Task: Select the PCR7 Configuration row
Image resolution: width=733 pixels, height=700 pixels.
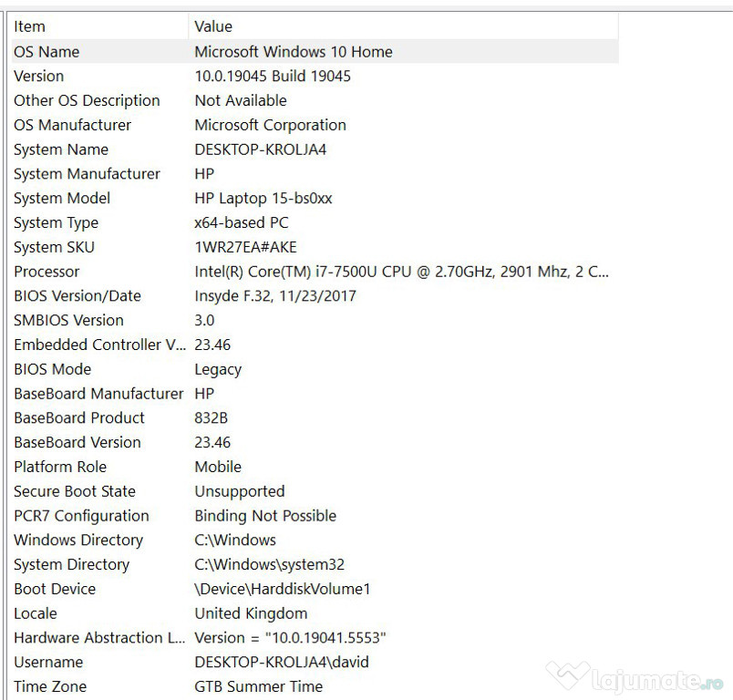Action: coord(315,515)
